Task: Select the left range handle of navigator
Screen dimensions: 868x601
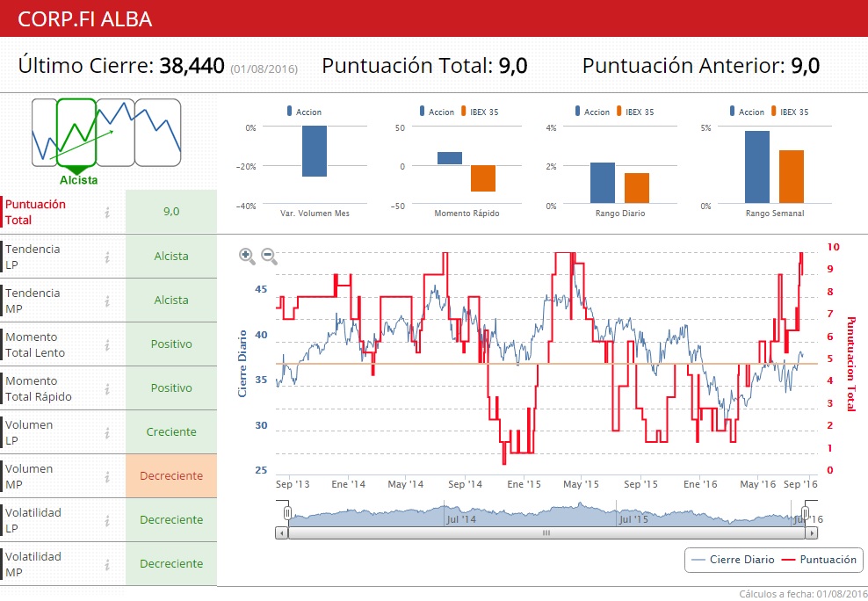Action: coord(287,513)
